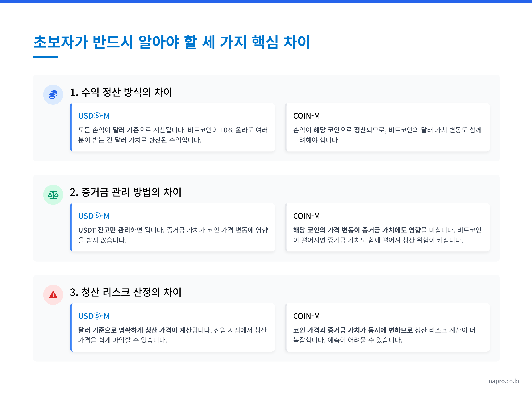The width and height of the screenshot is (532, 394).
Task: Click COIN-M label in 증거금 관리 section
Action: pos(307,216)
